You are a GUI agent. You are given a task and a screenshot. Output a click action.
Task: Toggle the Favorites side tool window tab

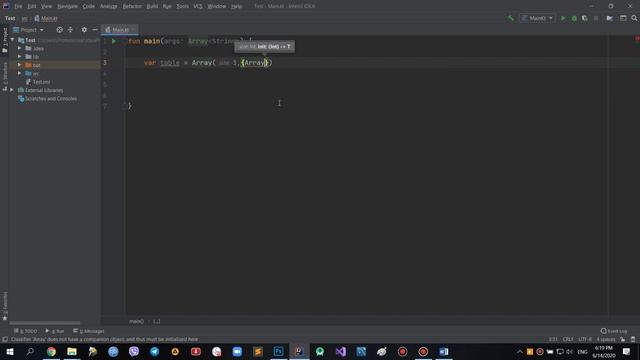(x=5, y=306)
